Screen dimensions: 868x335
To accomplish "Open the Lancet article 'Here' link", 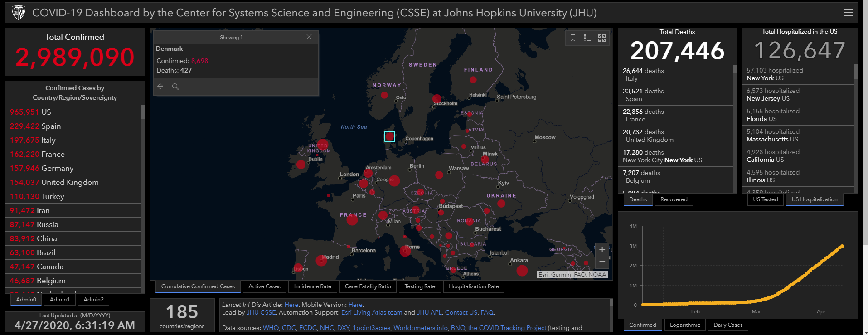I will click(291, 305).
